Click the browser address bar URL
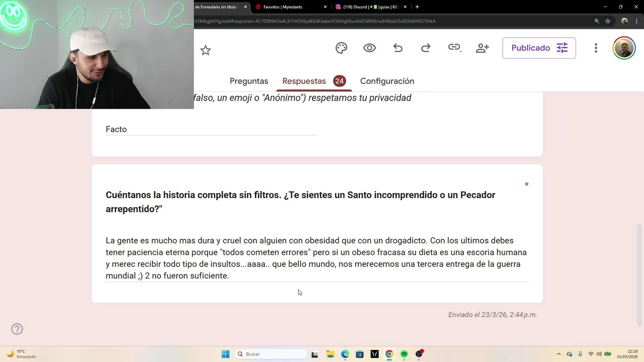 pyautogui.click(x=314, y=21)
